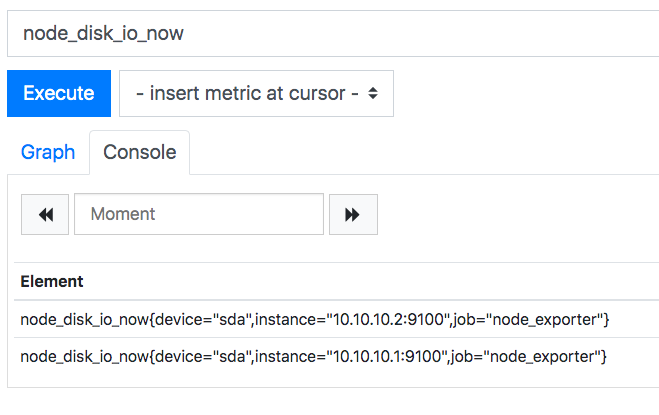This screenshot has height=415, width=659.
Task: Click the up-down arrows on metric selector
Action: (373, 93)
